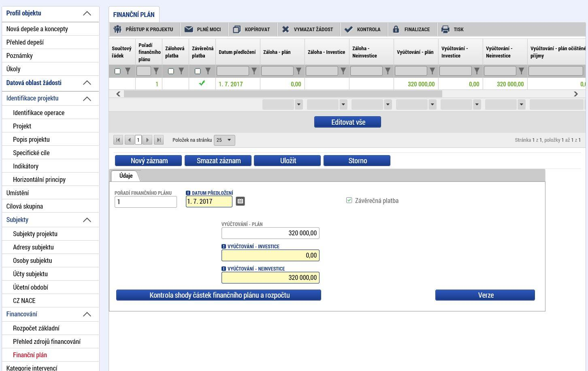Click the Verze button

[485, 295]
